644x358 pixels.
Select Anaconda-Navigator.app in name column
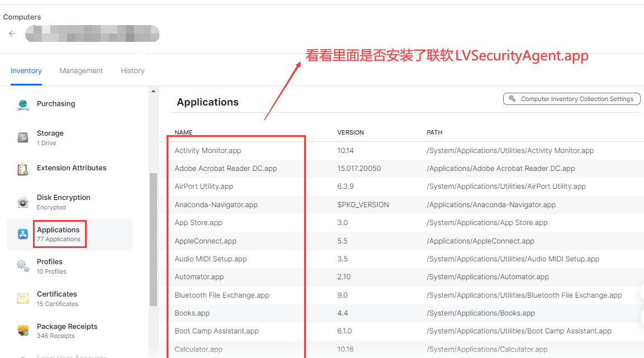pyautogui.click(x=216, y=204)
